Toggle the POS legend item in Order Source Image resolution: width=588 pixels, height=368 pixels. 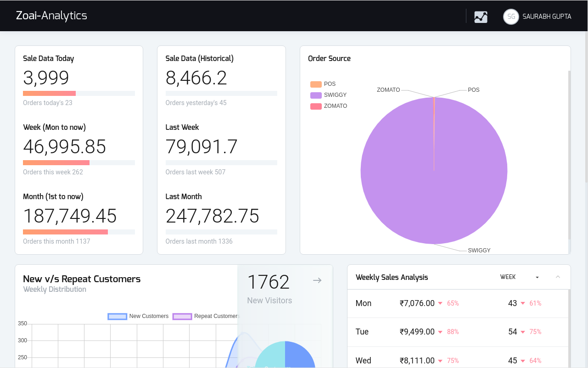pos(323,84)
